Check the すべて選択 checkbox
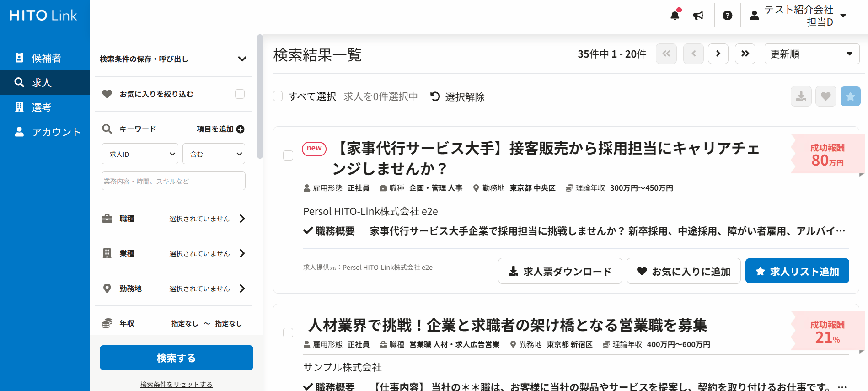The width and height of the screenshot is (868, 391). [278, 96]
